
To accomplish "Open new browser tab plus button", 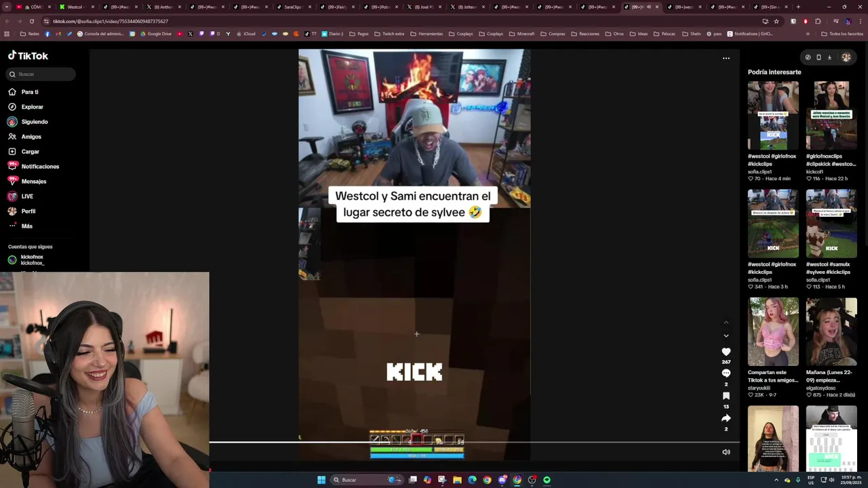I will (798, 7).
